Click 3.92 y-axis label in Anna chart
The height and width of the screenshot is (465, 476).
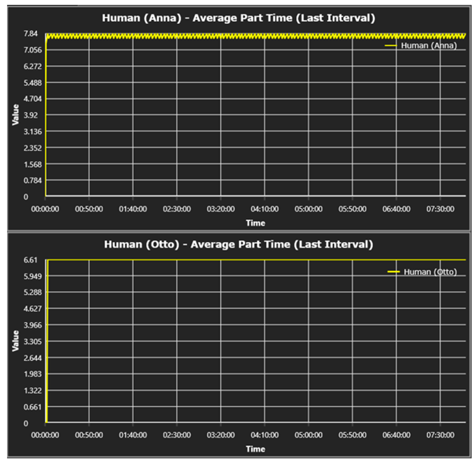31,115
